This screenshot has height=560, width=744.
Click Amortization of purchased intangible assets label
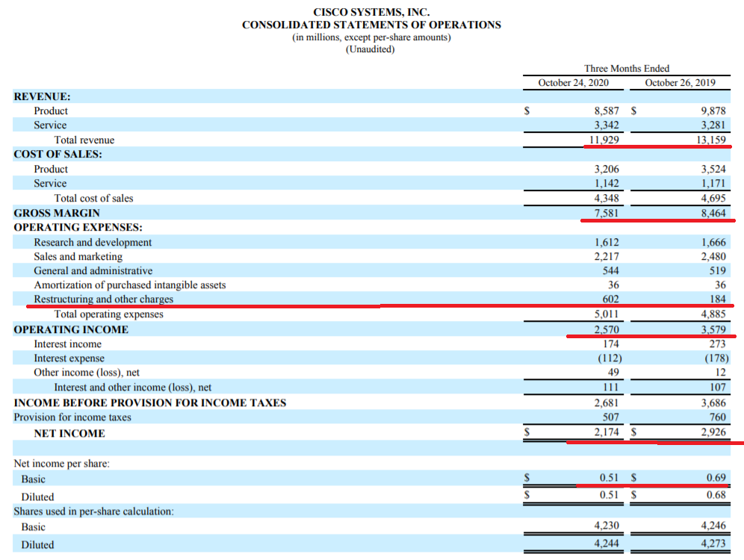point(130,284)
